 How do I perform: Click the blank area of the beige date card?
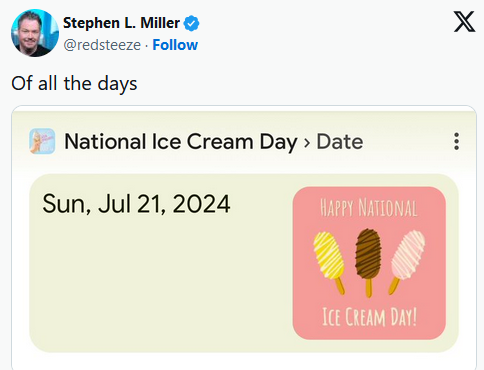tap(160, 283)
